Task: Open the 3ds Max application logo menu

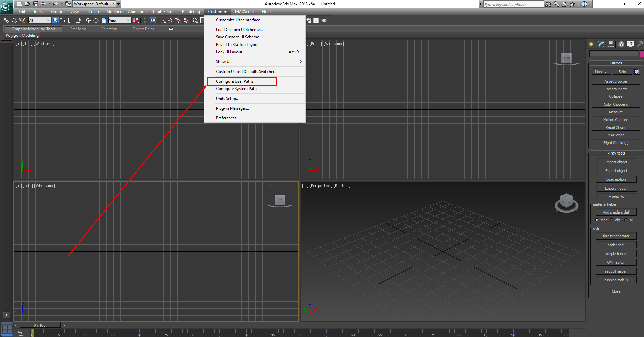Action: pos(6,6)
